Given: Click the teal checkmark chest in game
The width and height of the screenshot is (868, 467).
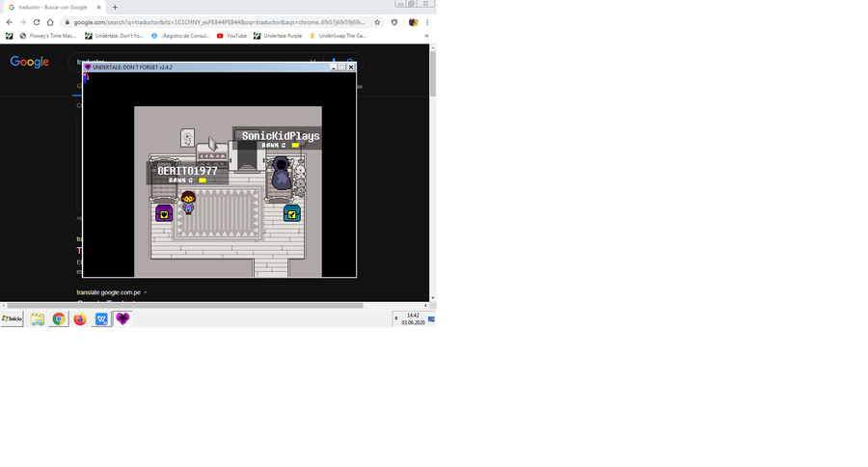Looking at the screenshot, I should point(291,213).
